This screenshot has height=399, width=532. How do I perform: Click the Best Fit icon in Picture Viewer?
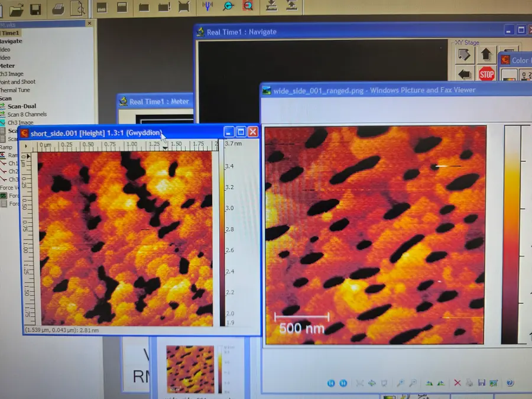pos(359,383)
